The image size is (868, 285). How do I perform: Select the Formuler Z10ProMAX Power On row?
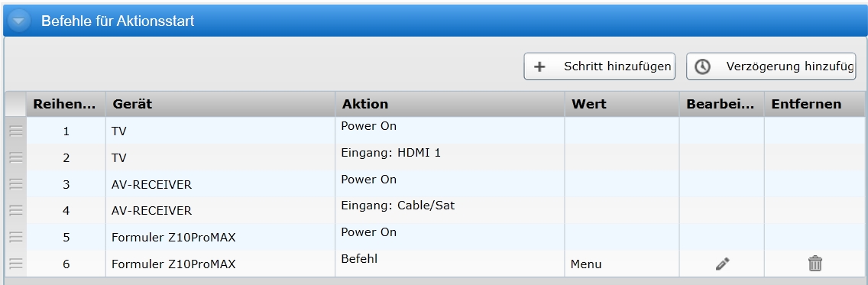tap(435, 237)
